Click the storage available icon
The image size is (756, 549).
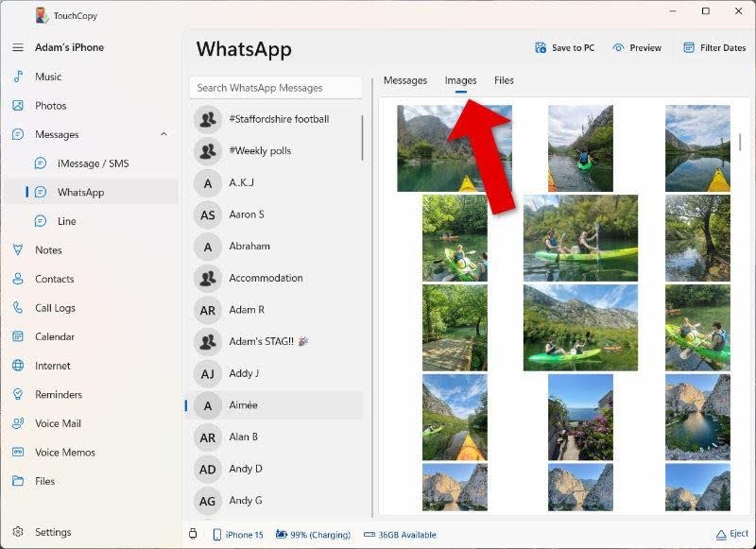(x=369, y=535)
